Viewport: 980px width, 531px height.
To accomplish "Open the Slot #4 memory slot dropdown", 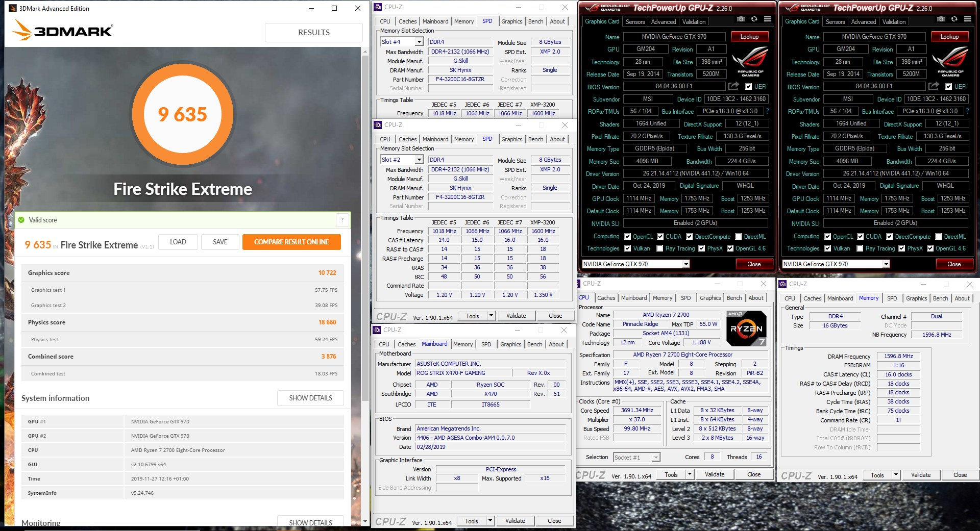I will coord(419,42).
